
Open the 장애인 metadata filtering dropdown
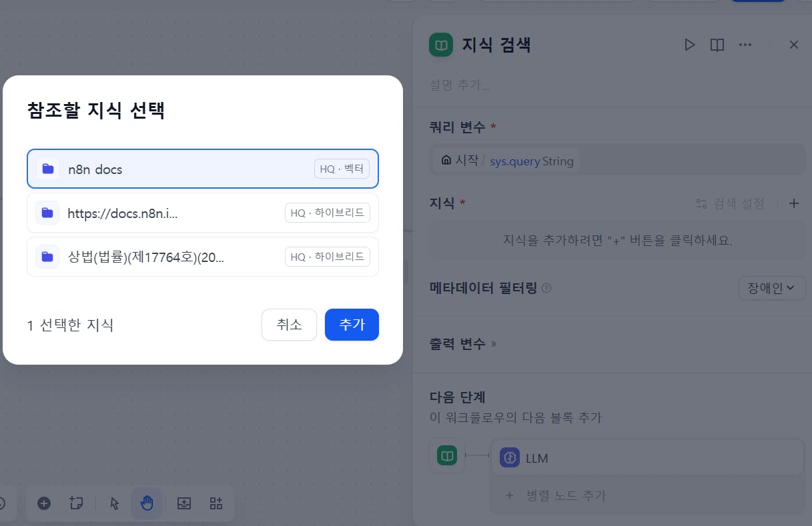click(x=772, y=288)
